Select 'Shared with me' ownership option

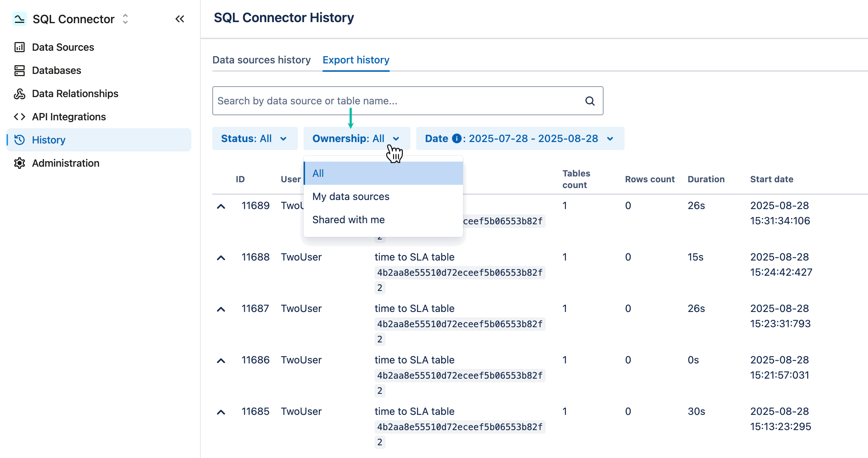(348, 219)
